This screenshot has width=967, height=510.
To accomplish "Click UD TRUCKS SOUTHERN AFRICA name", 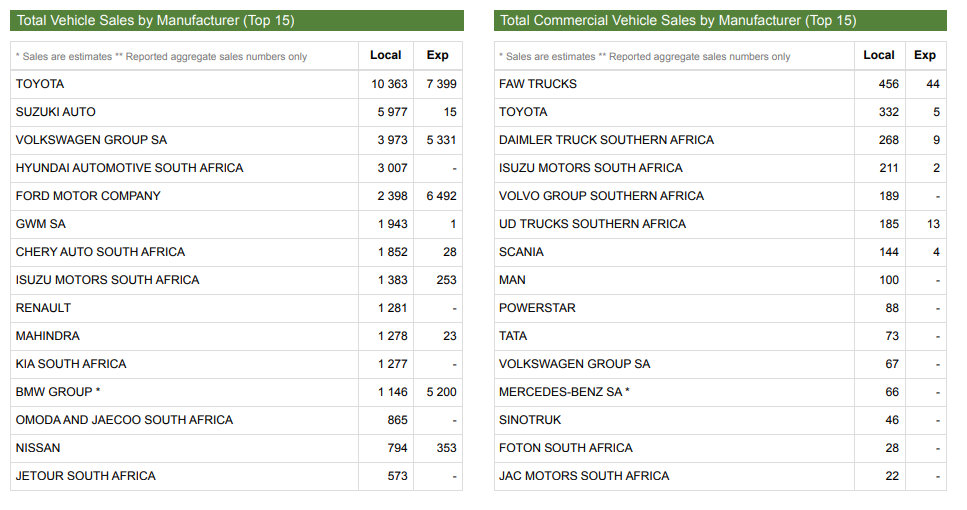I will click(x=592, y=224).
